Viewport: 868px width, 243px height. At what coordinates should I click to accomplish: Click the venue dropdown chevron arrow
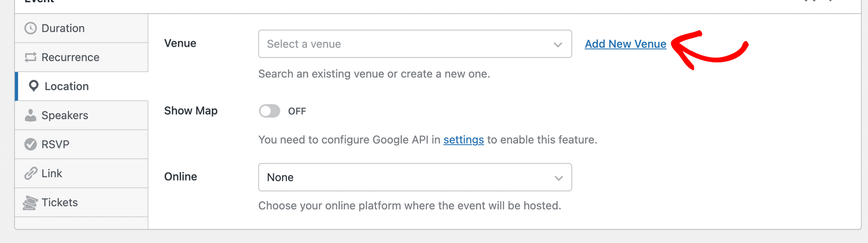558,44
